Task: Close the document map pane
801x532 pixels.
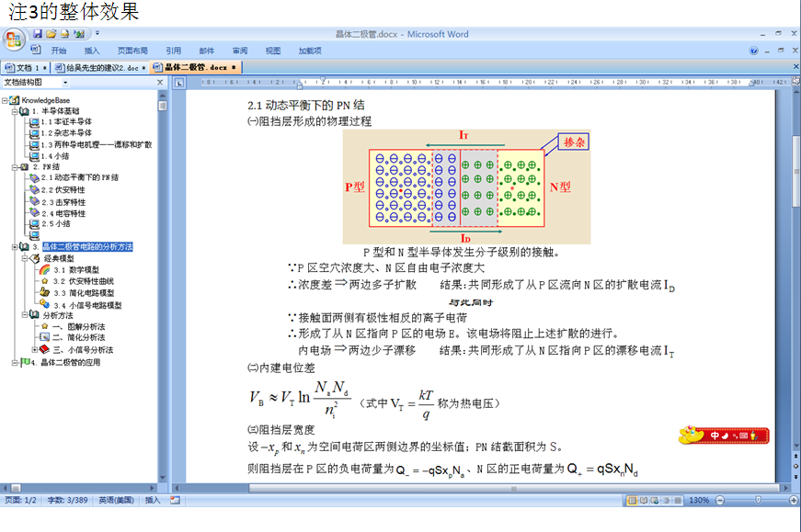Action: (x=159, y=82)
